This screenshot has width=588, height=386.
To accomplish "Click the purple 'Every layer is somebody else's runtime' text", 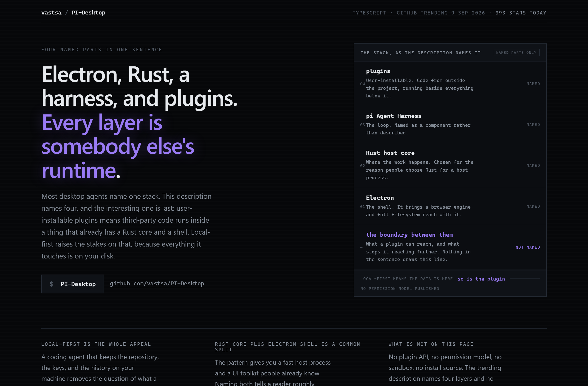I will click(118, 146).
